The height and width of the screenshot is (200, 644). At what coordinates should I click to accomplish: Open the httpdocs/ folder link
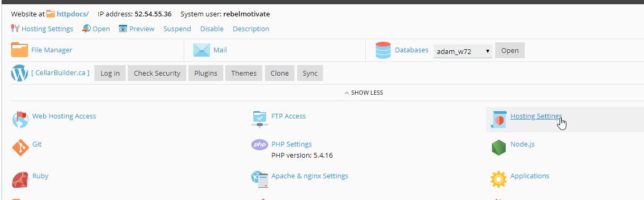(x=73, y=14)
